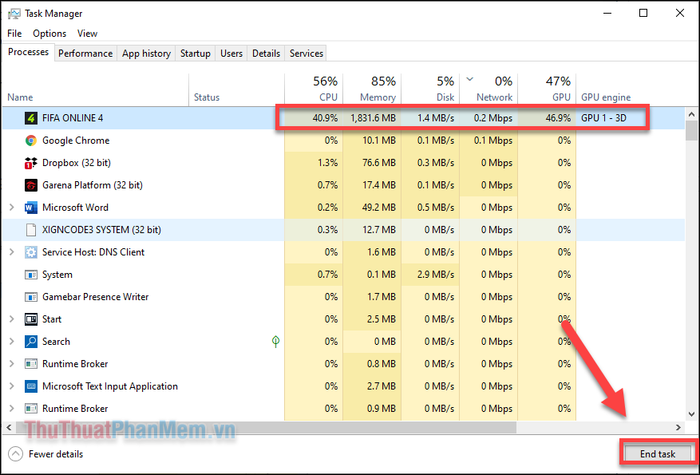Select the Garena Platform (32 bit) row
This screenshot has height=475, width=700.
[x=343, y=185]
